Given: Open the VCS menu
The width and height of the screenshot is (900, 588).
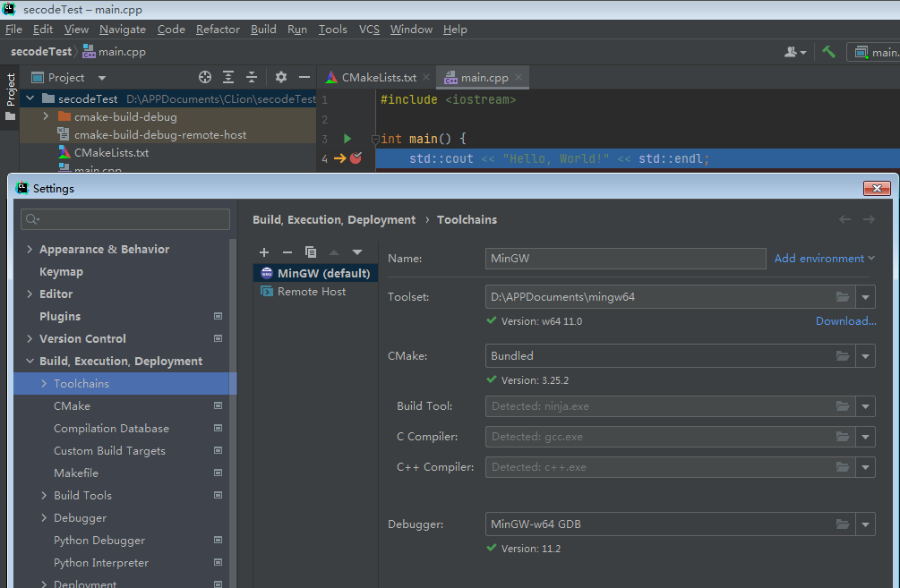Looking at the screenshot, I should (x=369, y=30).
